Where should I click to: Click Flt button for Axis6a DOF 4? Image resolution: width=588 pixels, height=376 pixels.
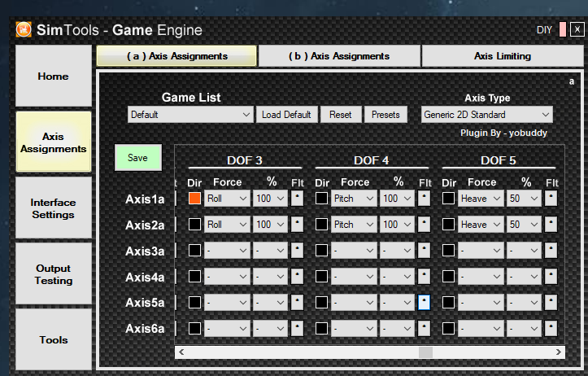[x=424, y=328]
